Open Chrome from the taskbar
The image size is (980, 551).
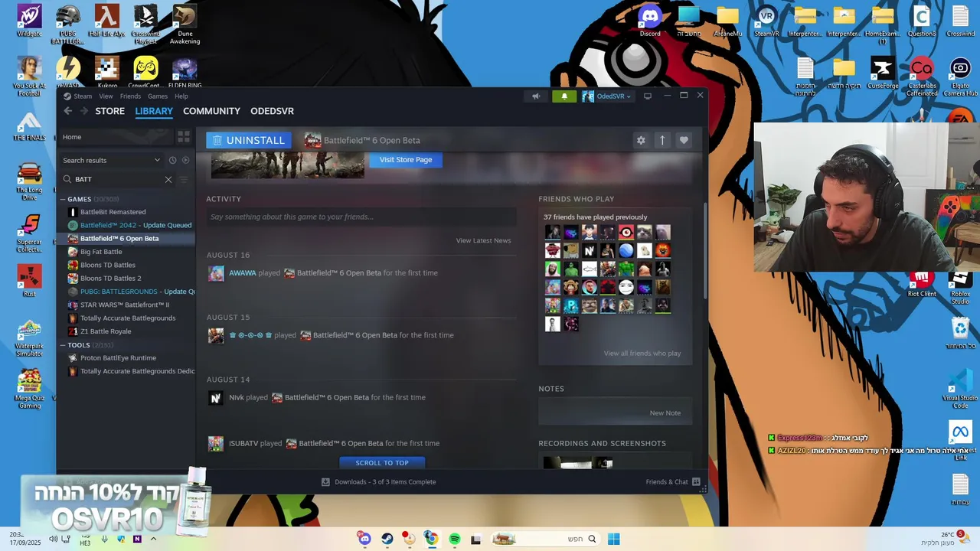click(x=431, y=539)
